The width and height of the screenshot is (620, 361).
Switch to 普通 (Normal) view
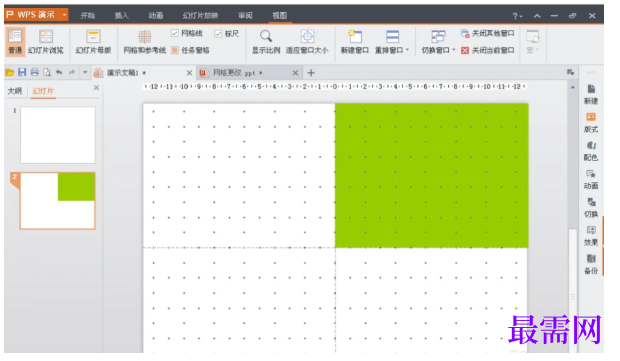[15, 42]
